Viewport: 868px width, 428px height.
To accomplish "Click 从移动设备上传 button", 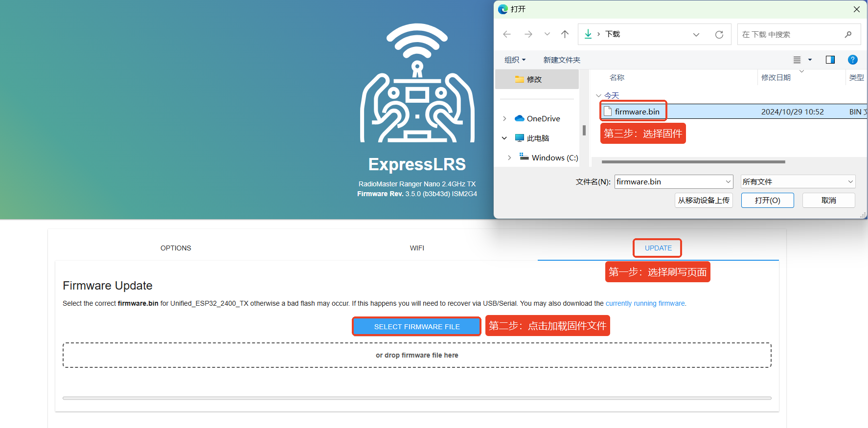I will 704,200.
